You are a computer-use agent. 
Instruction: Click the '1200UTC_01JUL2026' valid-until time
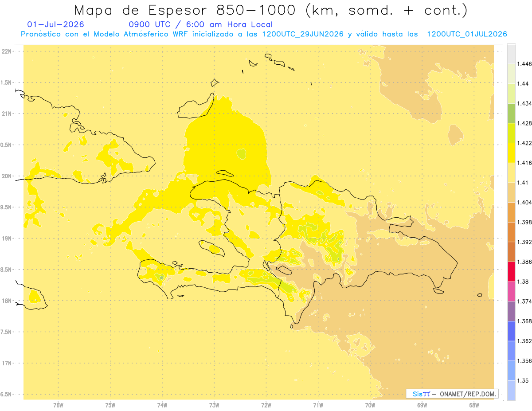tap(467, 34)
